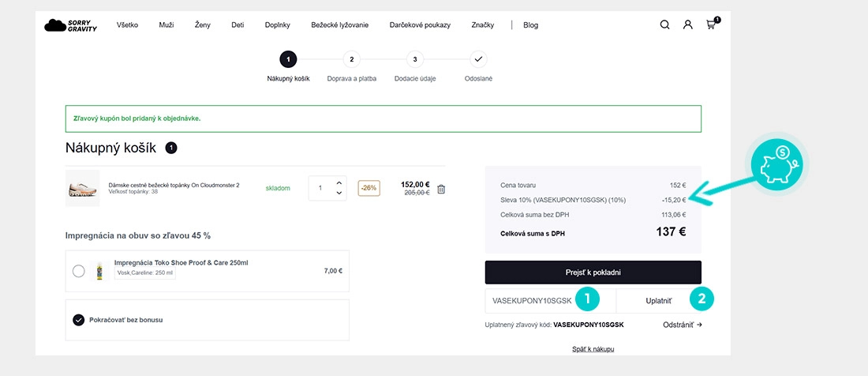This screenshot has height=376, width=868.
Task: Focus the coupon code input field
Action: pos(550,301)
